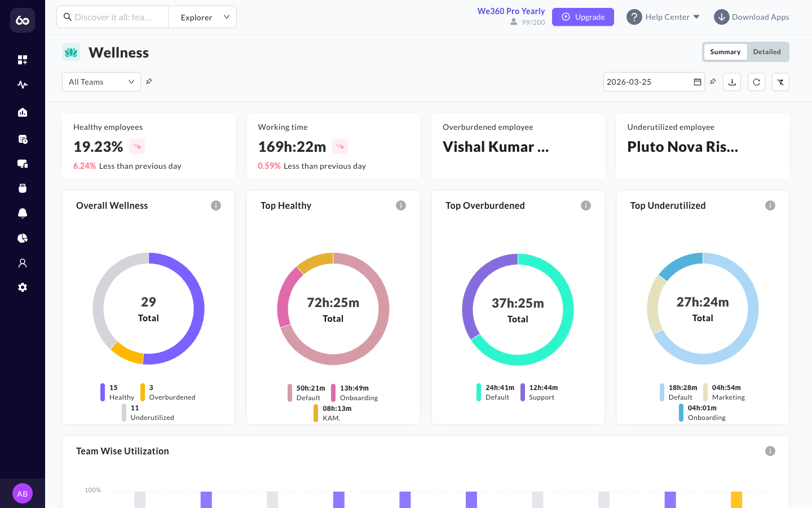The image size is (812, 508).
Task: Open the timesheet clock icon in sidebar
Action: pyautogui.click(x=23, y=139)
